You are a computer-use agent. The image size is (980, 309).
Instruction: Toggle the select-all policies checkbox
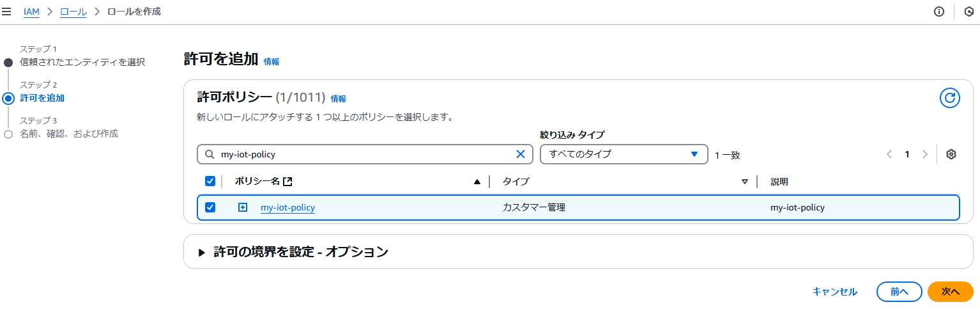(x=210, y=182)
